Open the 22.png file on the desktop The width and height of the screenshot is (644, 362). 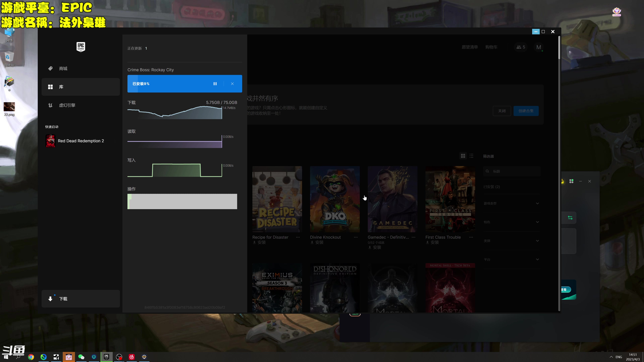coord(9,109)
